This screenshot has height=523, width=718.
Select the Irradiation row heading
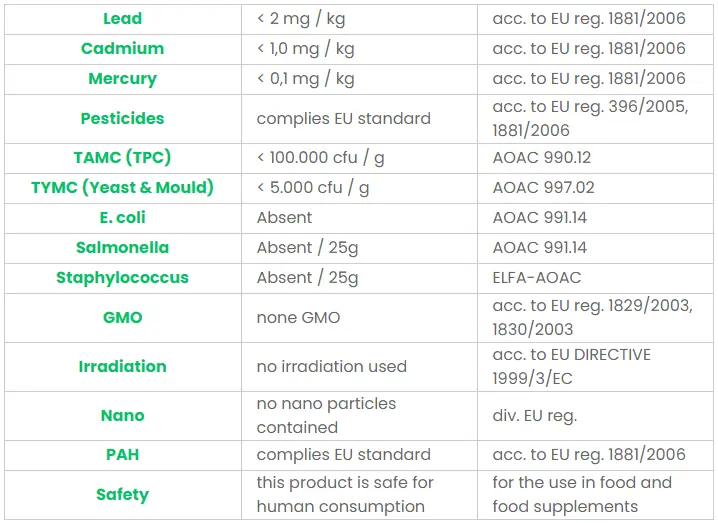coord(122,366)
